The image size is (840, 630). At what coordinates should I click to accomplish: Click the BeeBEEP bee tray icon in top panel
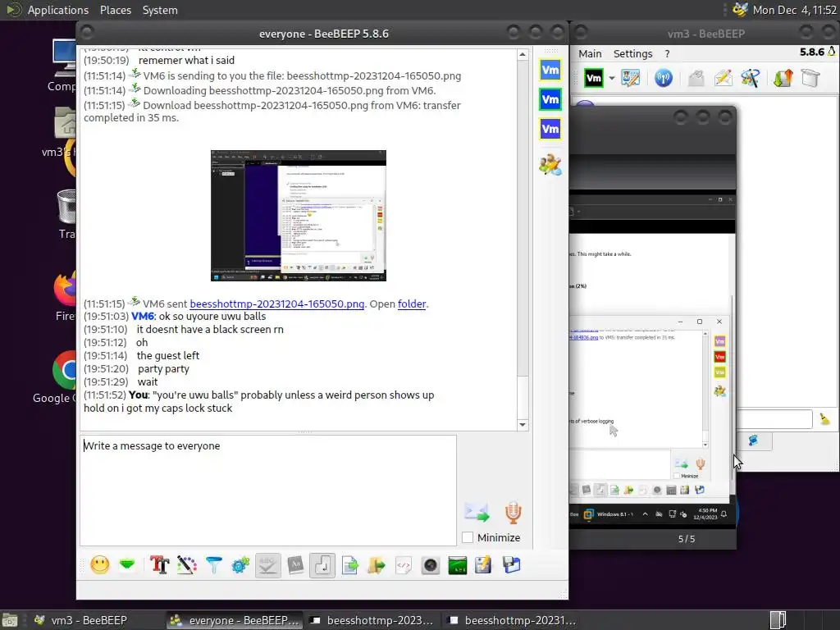[x=740, y=10]
